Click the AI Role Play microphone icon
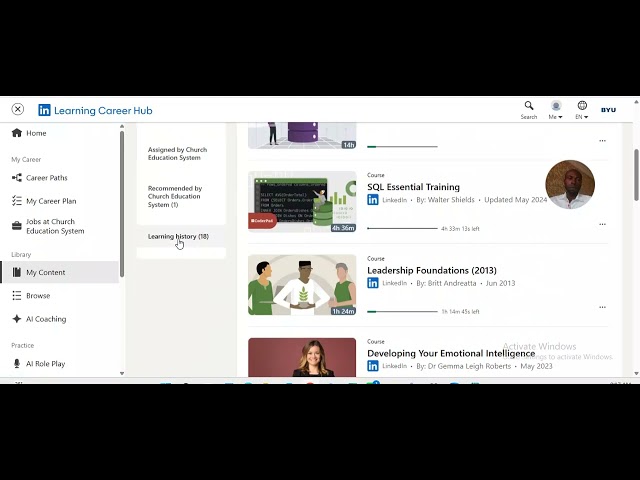 [17, 363]
